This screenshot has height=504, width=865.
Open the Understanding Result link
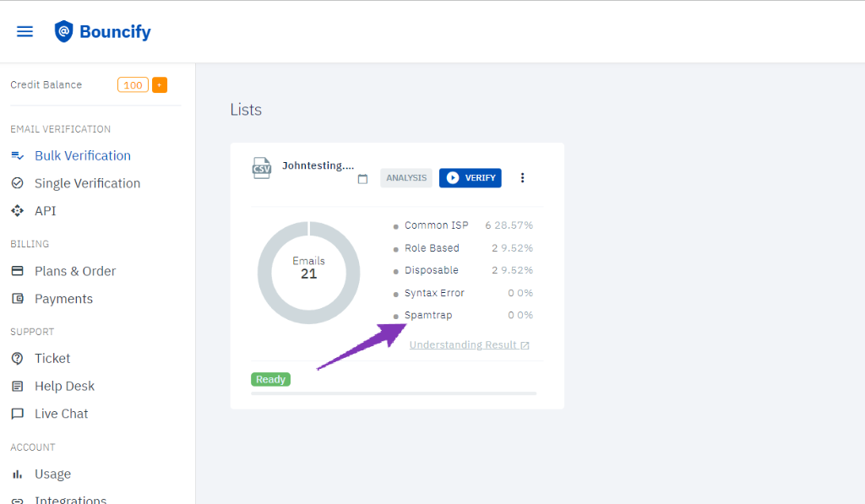[470, 345]
